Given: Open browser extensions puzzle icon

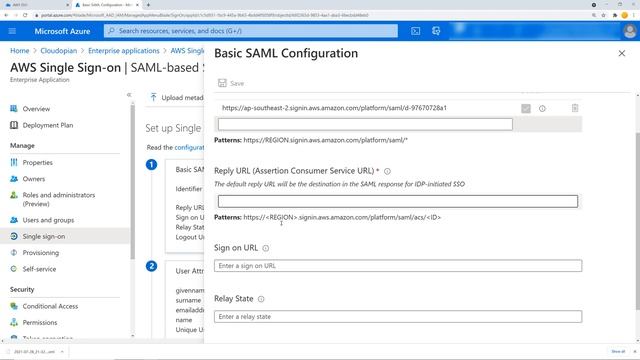Looking at the screenshot, I should click(x=615, y=15).
